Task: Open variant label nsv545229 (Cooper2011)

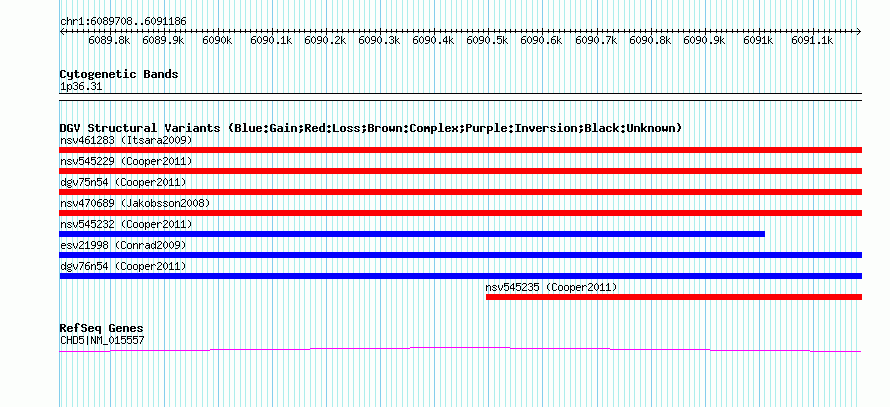Action: coord(126,161)
